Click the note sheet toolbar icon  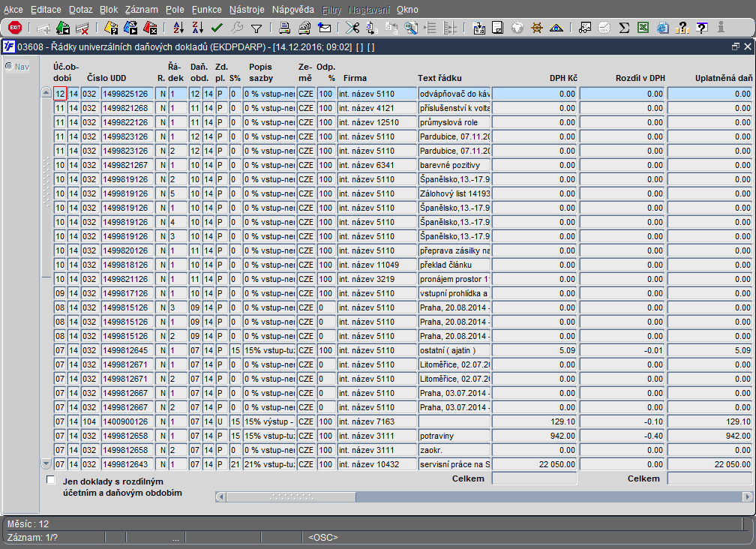(497, 28)
